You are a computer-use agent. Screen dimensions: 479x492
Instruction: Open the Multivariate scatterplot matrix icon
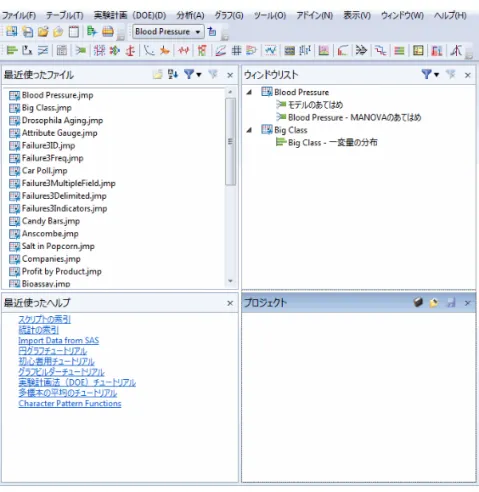[x=99, y=51]
